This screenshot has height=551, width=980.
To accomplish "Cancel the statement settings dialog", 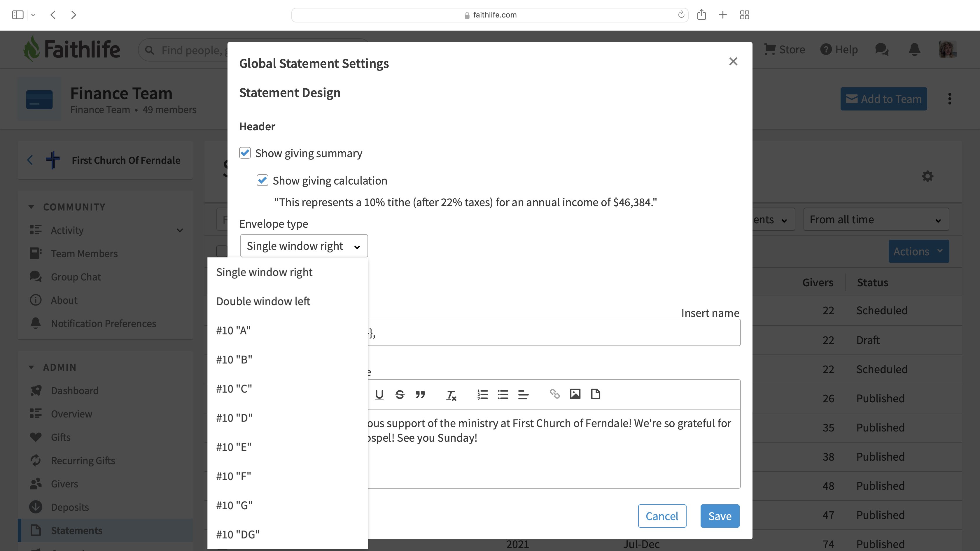I will 662,516.
